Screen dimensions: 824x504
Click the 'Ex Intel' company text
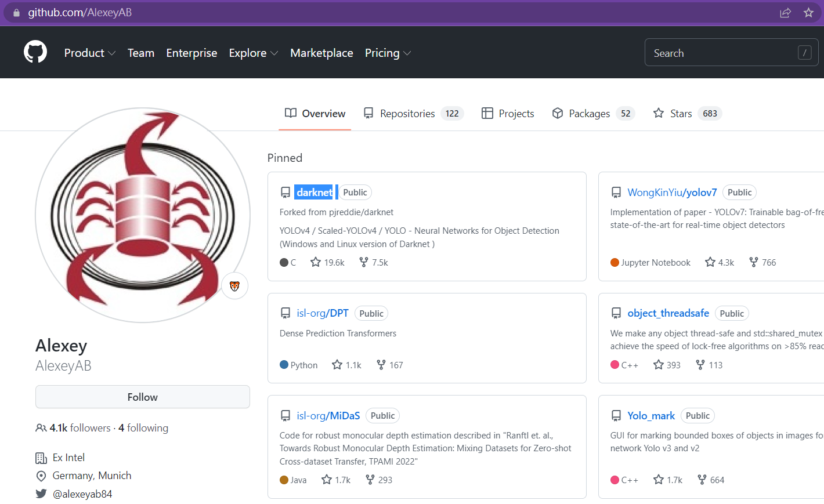(x=68, y=458)
